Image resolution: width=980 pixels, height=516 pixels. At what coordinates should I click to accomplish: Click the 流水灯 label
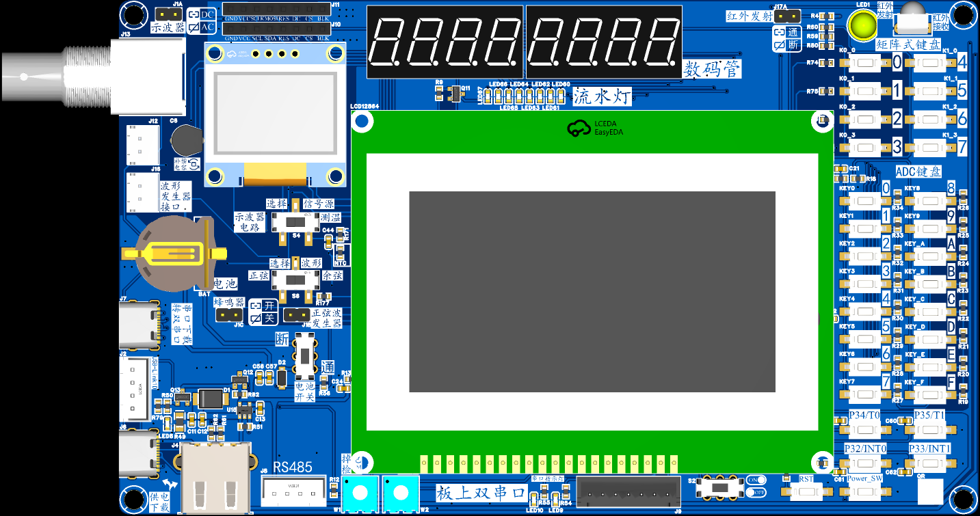pos(601,96)
